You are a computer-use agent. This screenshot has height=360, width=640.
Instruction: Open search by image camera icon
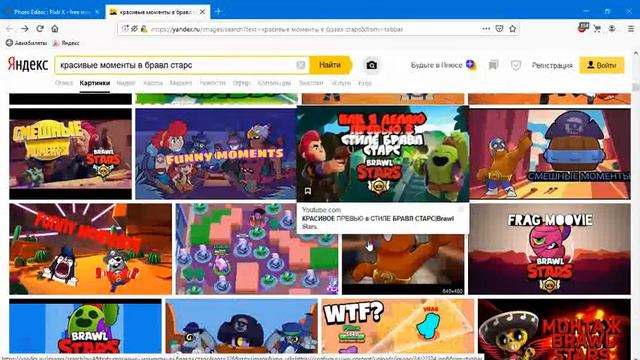(371, 65)
